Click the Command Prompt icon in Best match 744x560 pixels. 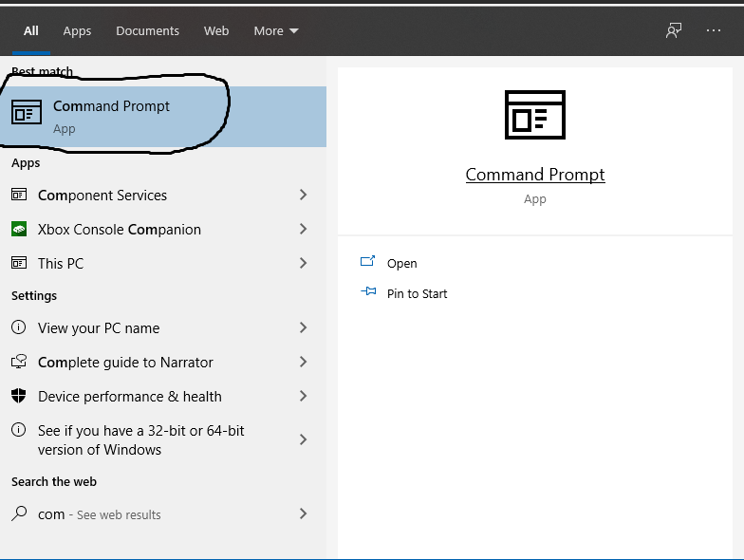pos(27,112)
